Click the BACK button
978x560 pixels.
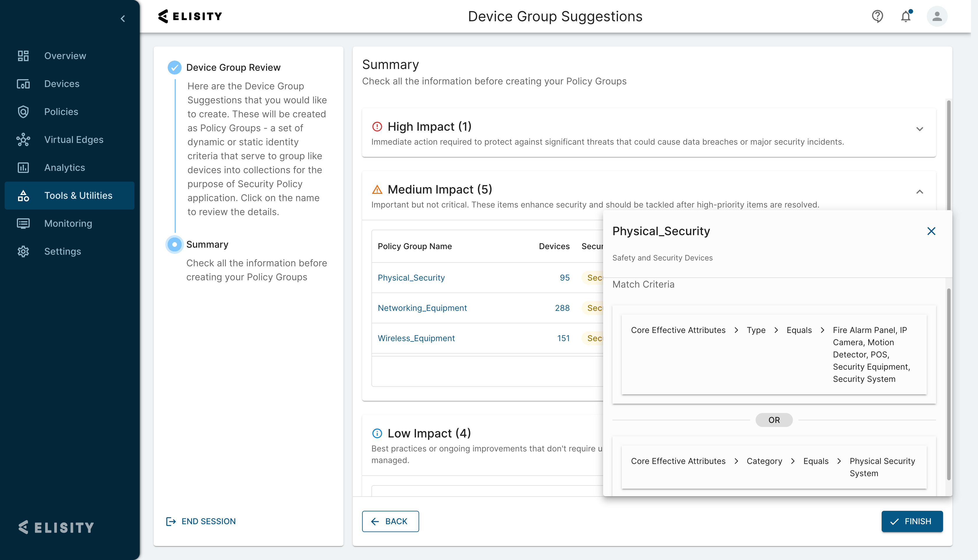click(390, 521)
